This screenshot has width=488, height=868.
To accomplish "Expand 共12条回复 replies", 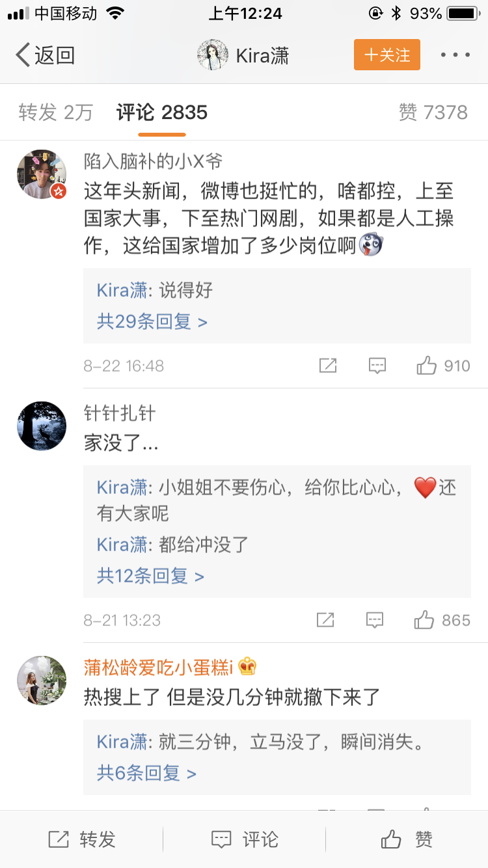I will (150, 576).
